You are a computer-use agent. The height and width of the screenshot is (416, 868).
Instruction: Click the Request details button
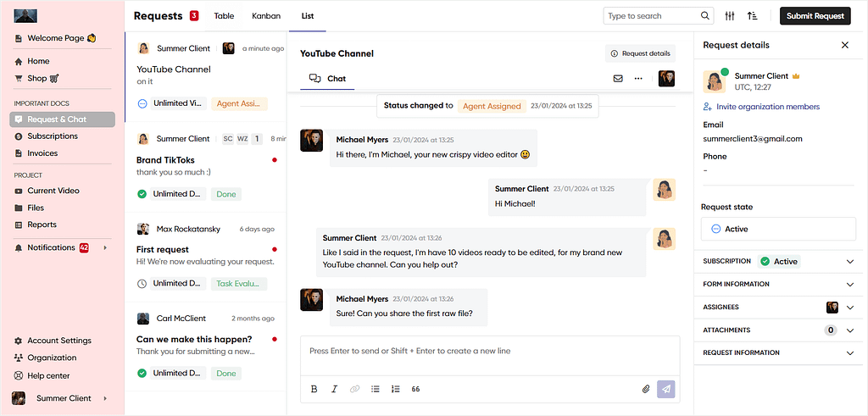640,53
